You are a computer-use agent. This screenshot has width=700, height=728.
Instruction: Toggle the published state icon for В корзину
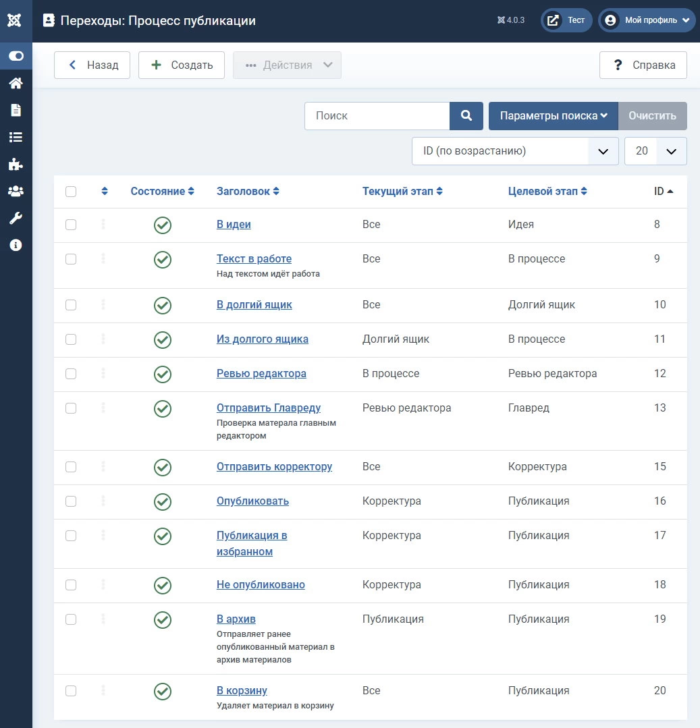[163, 692]
